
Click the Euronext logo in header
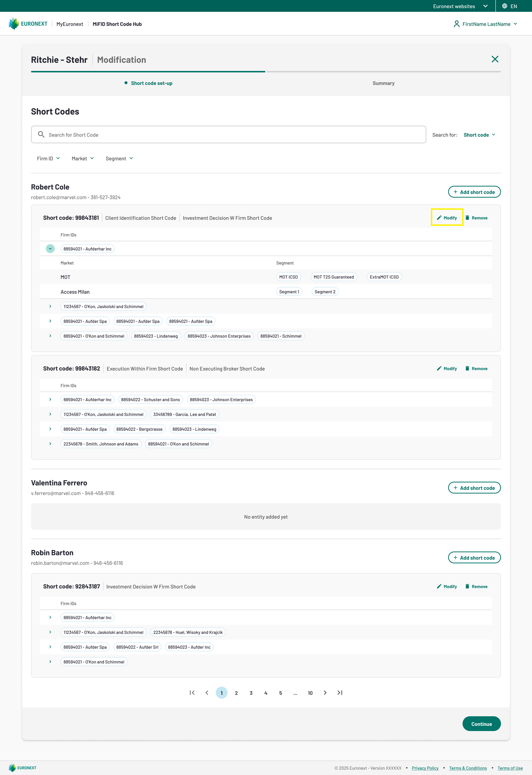point(28,24)
